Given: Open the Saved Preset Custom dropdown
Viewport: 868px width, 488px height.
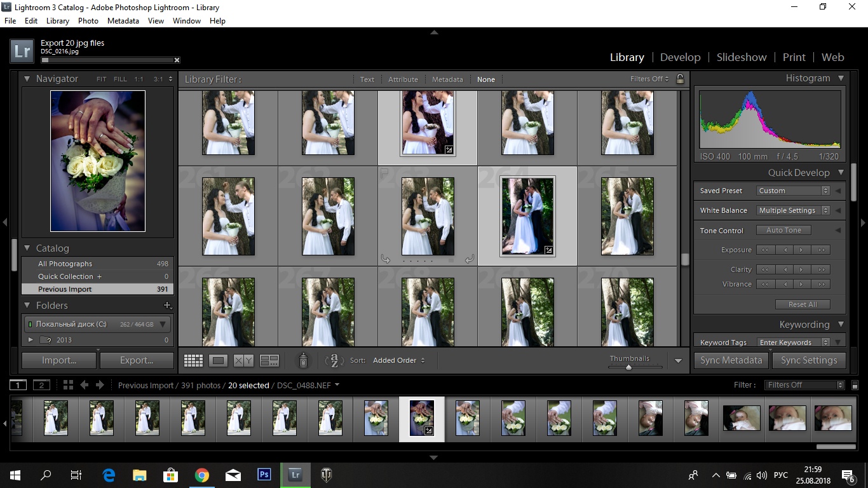Looking at the screenshot, I should (x=793, y=191).
